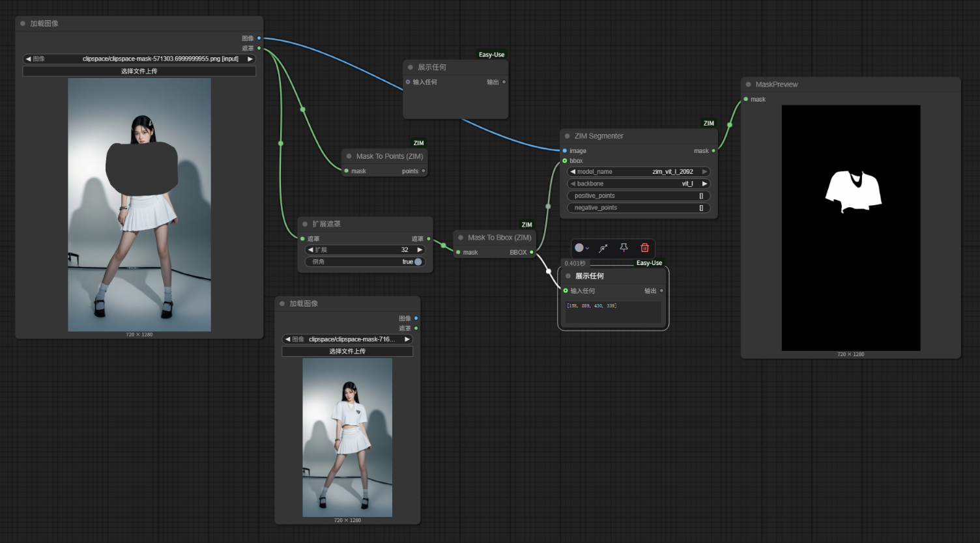Click the link midpoint dot on ZIM Segmenter to MaskPreview wire

click(730, 124)
